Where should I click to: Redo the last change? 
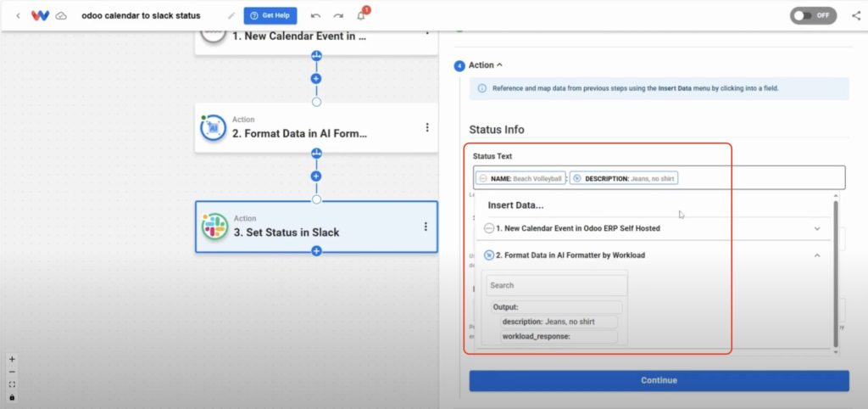click(337, 15)
